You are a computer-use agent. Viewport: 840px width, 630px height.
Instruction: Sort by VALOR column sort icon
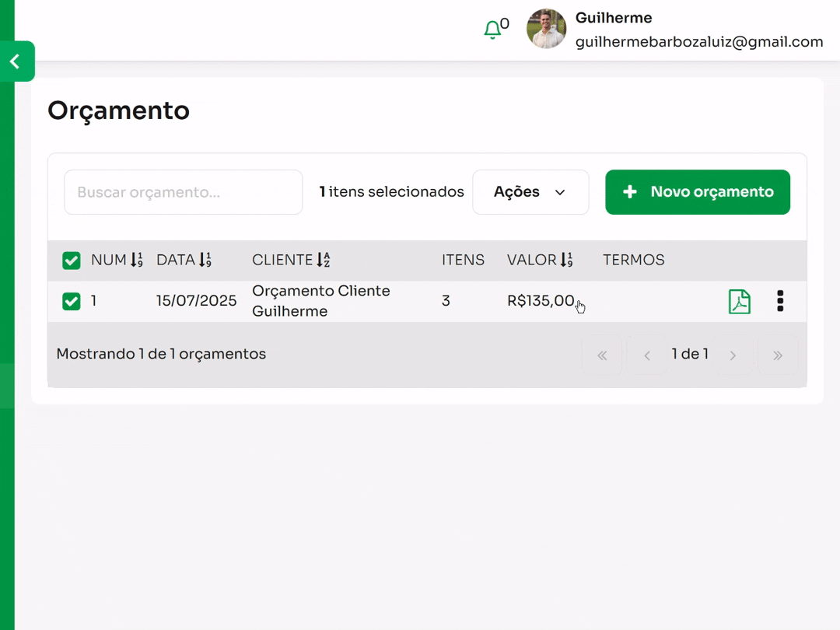click(x=566, y=261)
